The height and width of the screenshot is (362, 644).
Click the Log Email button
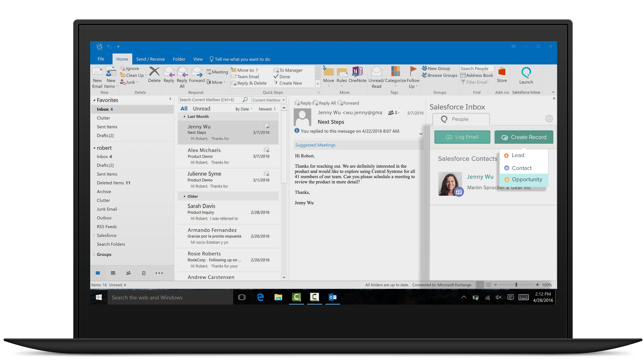(462, 137)
